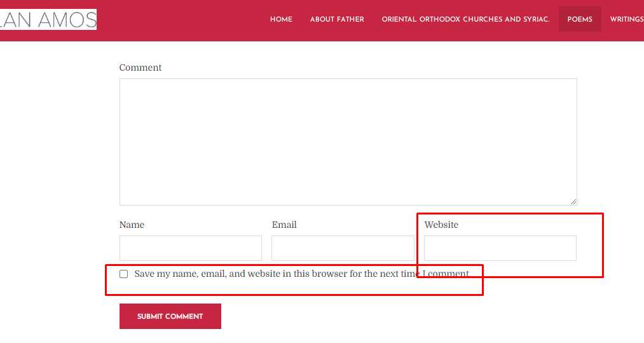
Task: Tick the save name, email, website checkbox
Action: pyautogui.click(x=123, y=274)
